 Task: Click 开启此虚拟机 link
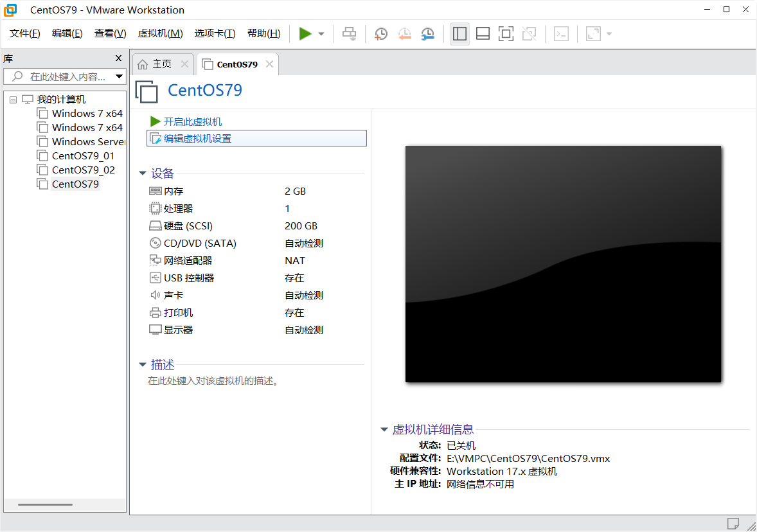click(x=193, y=121)
